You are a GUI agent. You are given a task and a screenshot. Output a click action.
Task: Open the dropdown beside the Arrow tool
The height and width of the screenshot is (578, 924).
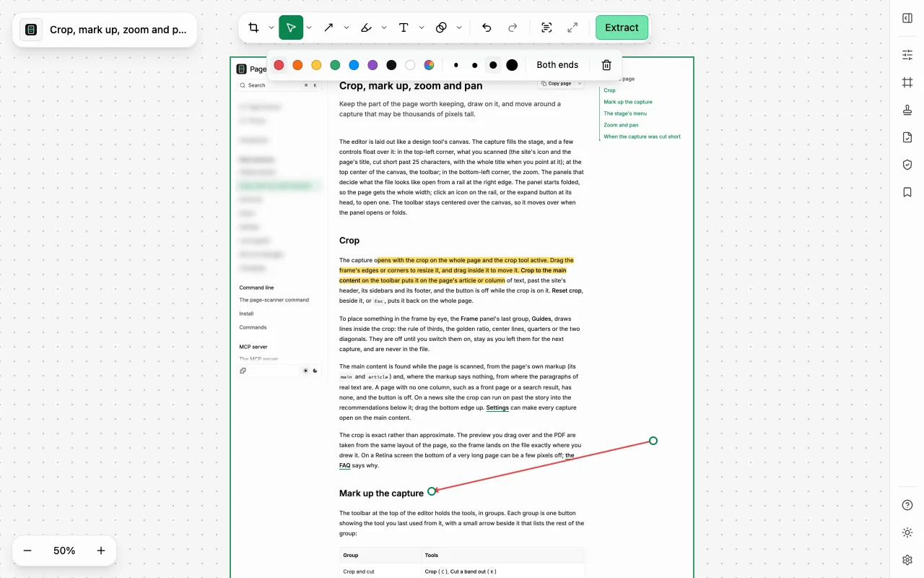[x=346, y=27]
